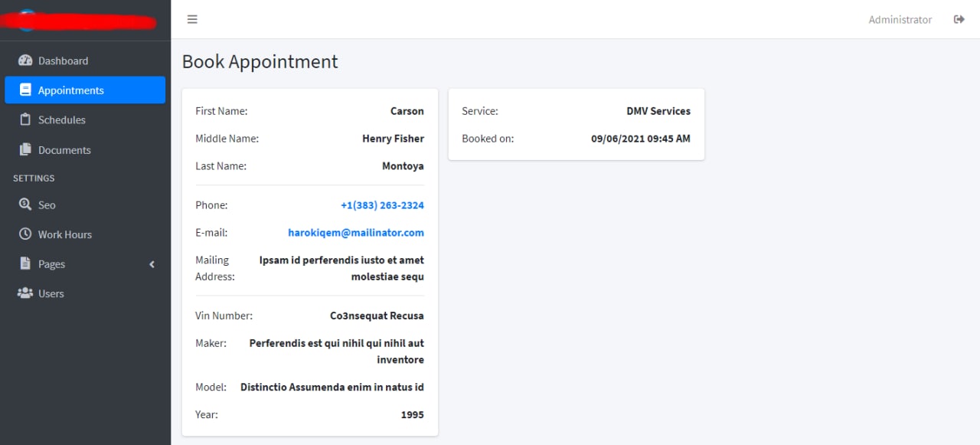Open the Seo settings page

pos(85,205)
